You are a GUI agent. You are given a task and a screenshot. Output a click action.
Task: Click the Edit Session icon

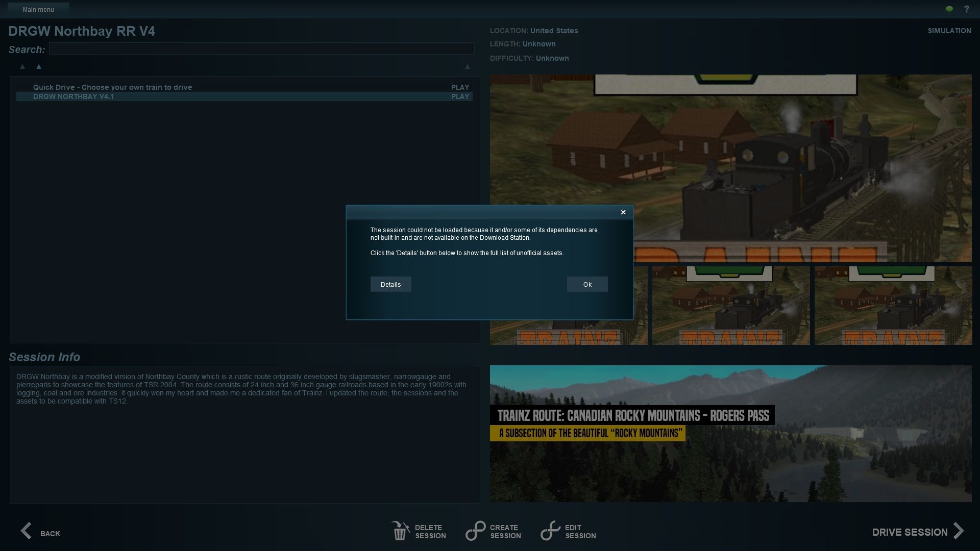[x=550, y=531]
